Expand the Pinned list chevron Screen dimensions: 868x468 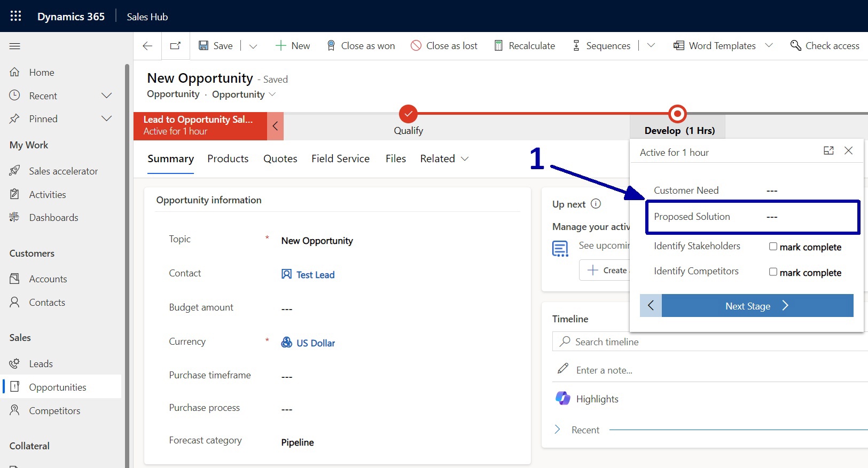[x=107, y=118]
